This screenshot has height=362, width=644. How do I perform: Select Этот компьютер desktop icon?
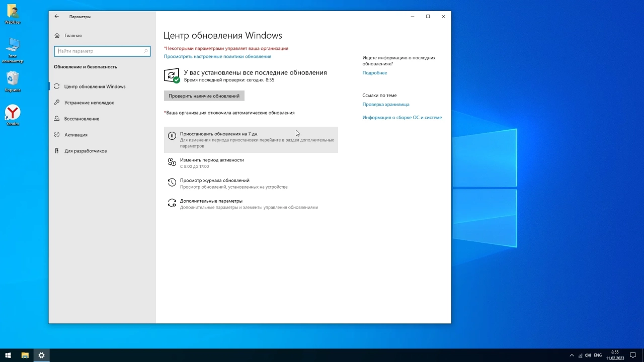point(13,50)
